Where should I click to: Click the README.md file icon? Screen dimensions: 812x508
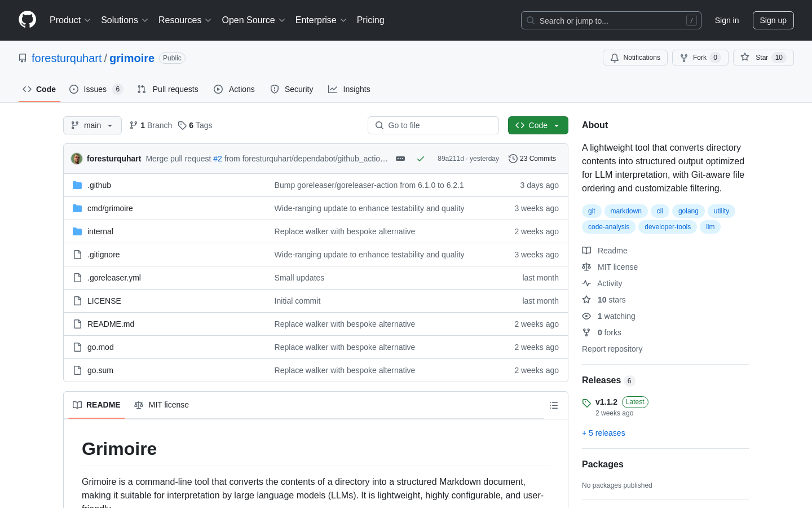[77, 324]
